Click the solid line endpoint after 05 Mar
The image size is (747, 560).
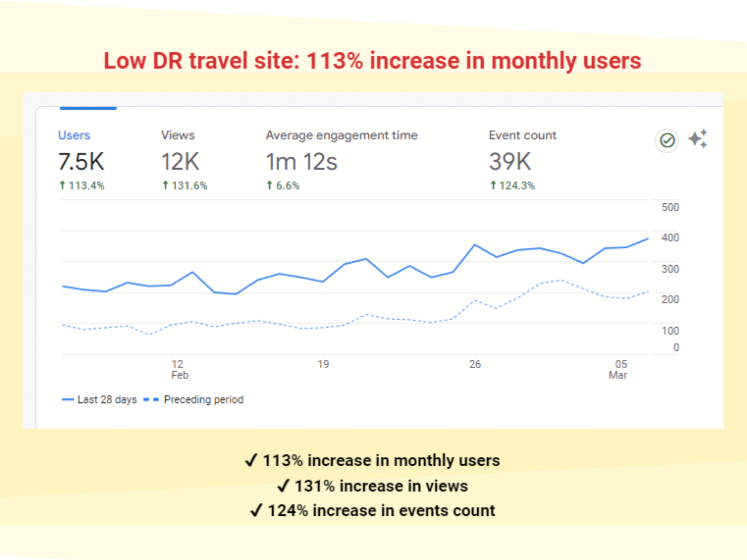tap(647, 239)
